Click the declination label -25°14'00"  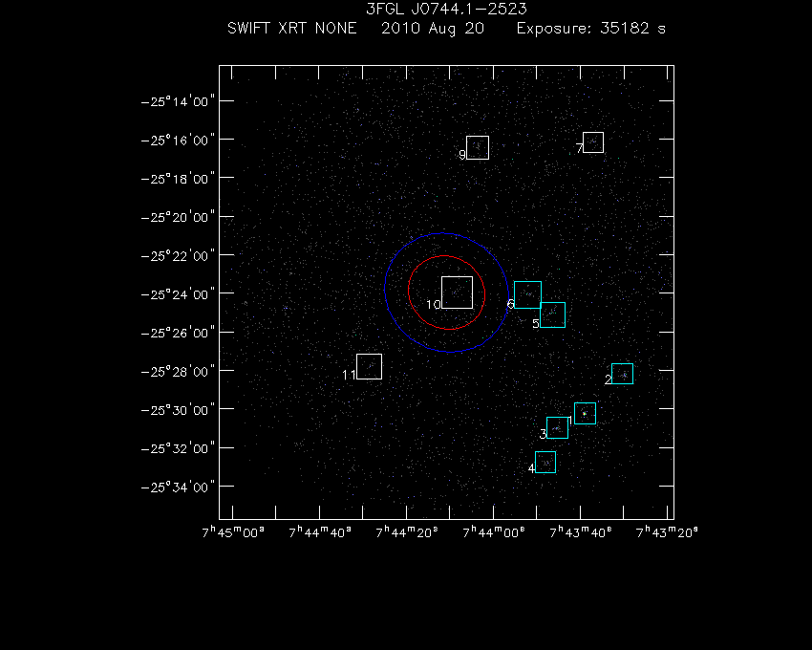click(178, 101)
